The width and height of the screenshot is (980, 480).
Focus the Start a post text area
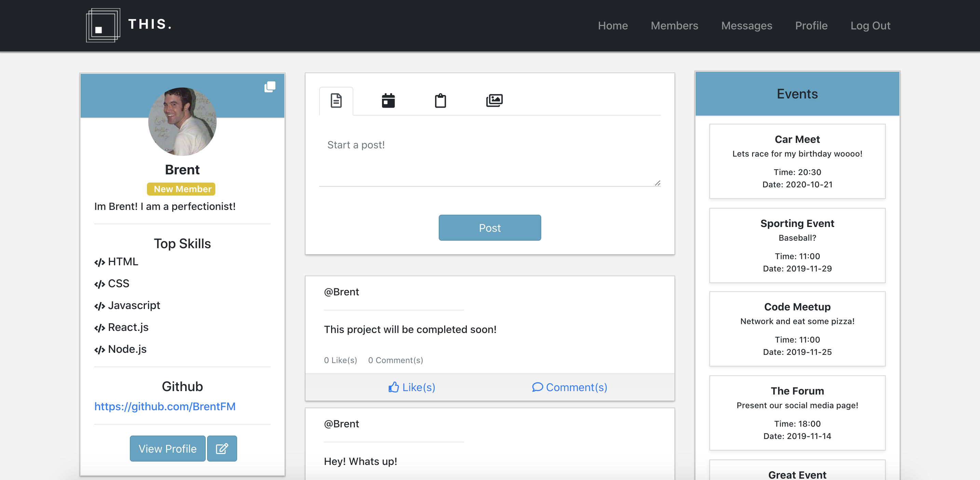click(x=490, y=157)
